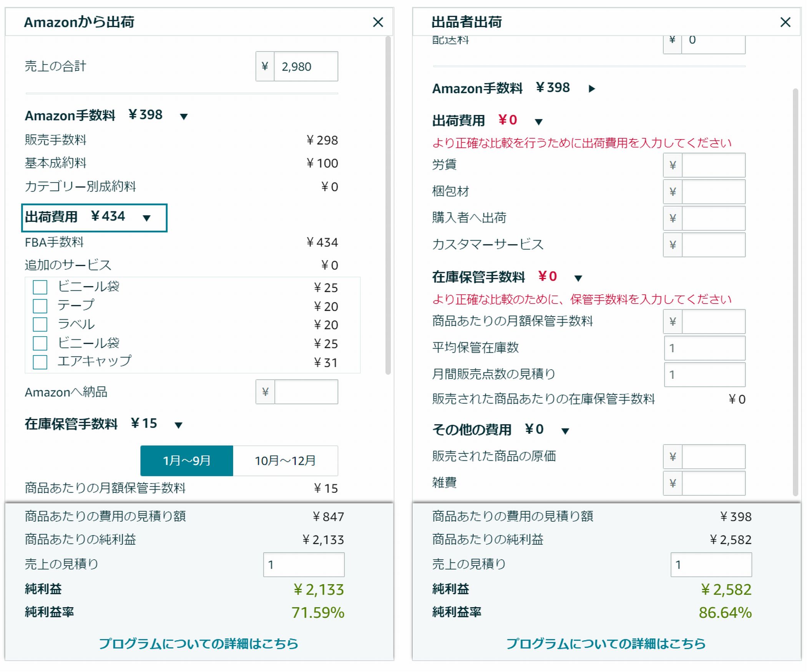Click the green ¥2,582 純利益 value

(726, 590)
